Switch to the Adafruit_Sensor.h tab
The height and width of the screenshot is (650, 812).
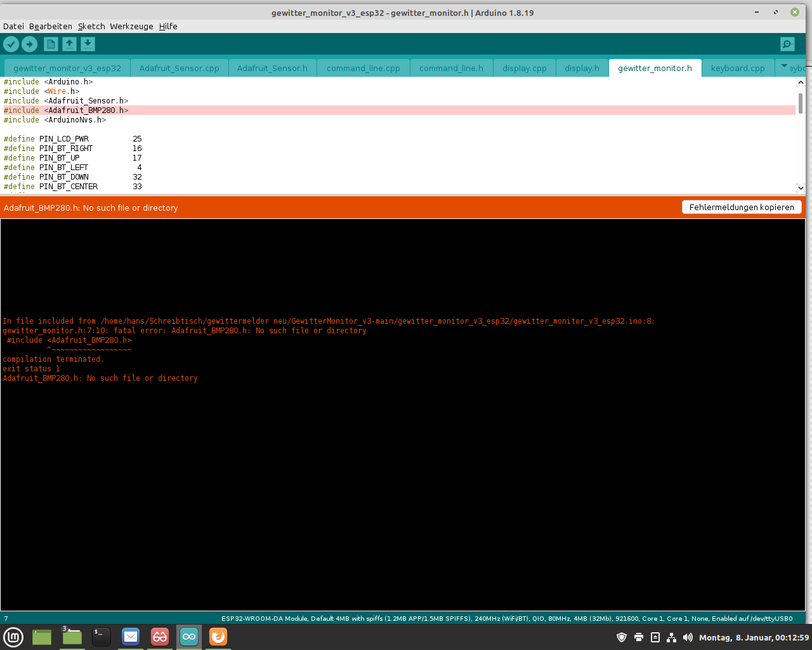coord(272,68)
